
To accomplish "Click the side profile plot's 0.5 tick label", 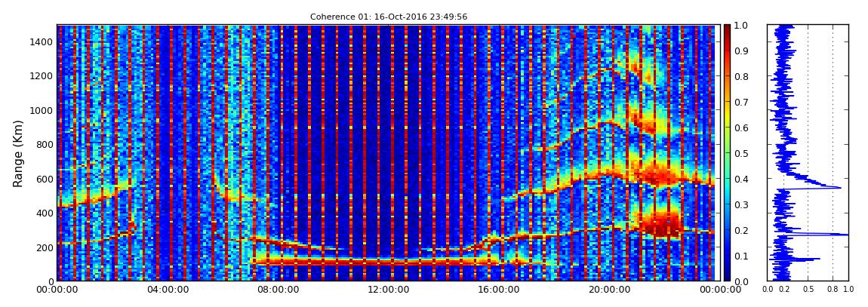I will click(x=808, y=290).
